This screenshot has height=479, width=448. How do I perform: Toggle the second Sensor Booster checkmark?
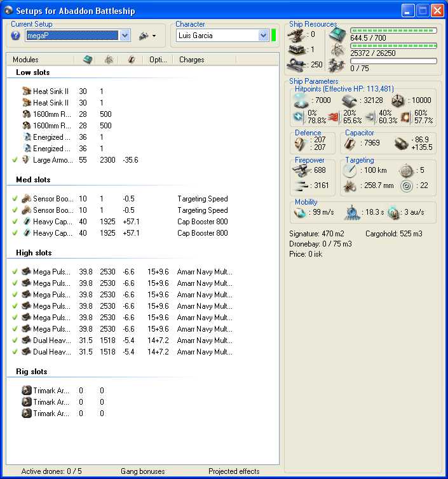pos(15,210)
